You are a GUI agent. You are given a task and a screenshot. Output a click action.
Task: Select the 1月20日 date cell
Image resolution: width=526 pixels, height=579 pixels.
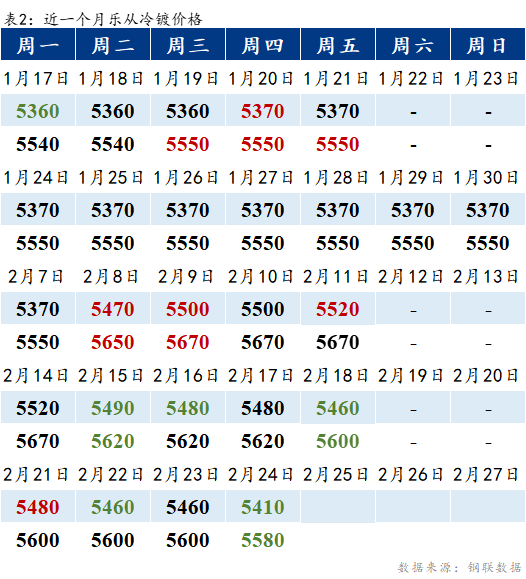point(261,79)
